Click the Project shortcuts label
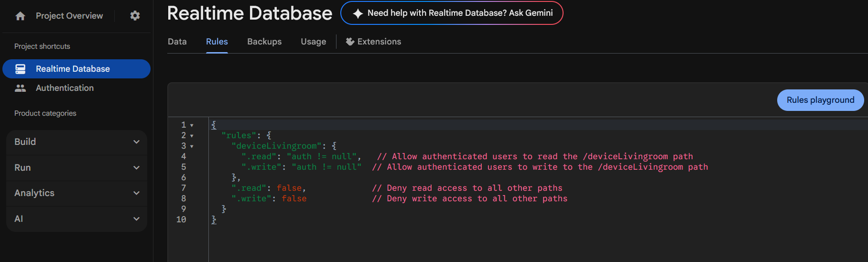The width and height of the screenshot is (868, 262). pyautogui.click(x=42, y=46)
